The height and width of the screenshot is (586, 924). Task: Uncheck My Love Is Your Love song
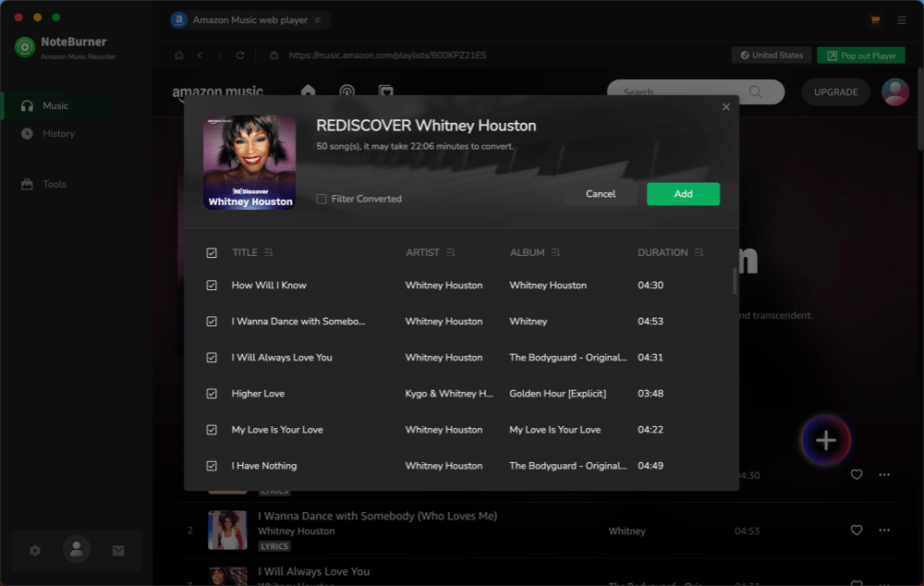212,430
